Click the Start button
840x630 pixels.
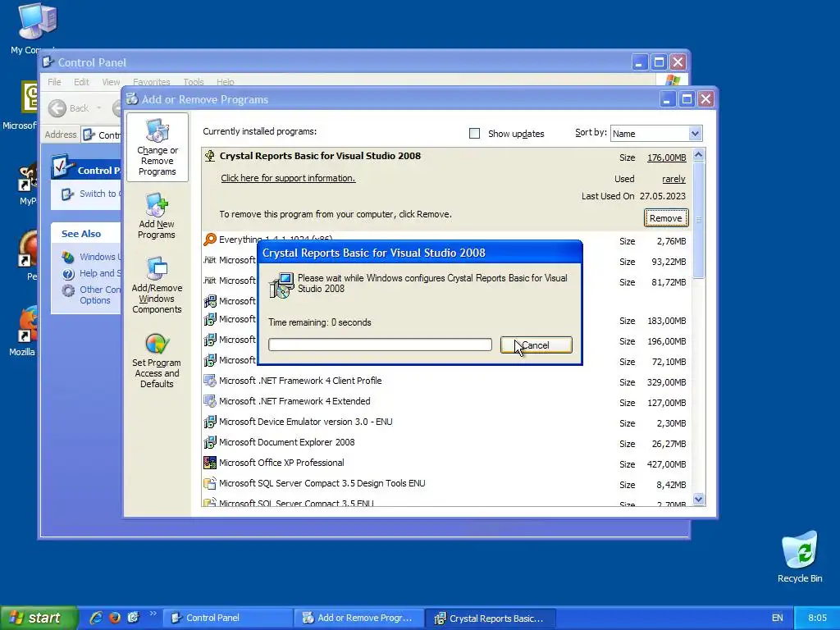[39, 618]
